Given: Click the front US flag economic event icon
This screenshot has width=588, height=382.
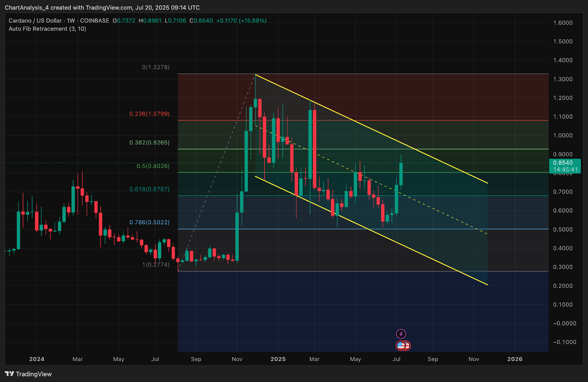Looking at the screenshot, I should pos(401,346).
